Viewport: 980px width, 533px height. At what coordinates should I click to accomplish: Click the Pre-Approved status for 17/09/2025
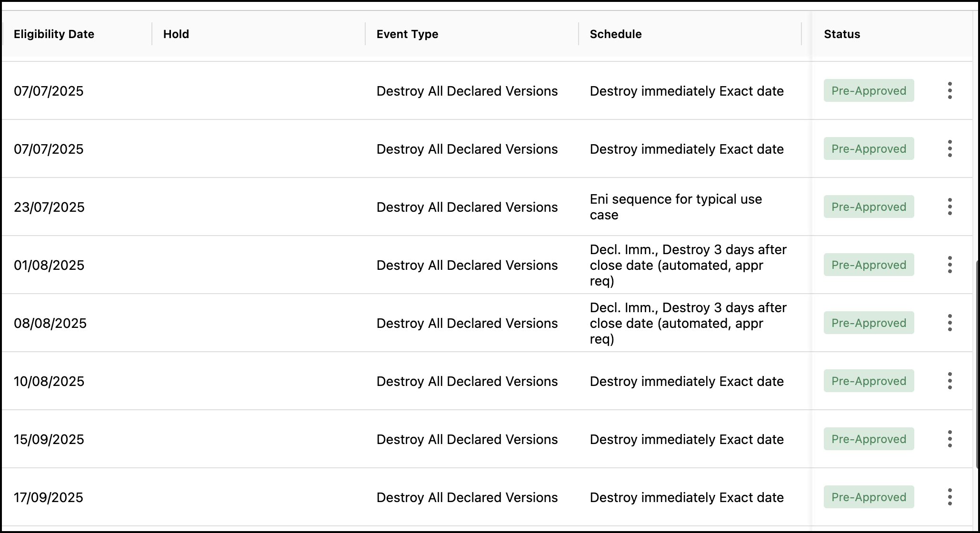869,497
